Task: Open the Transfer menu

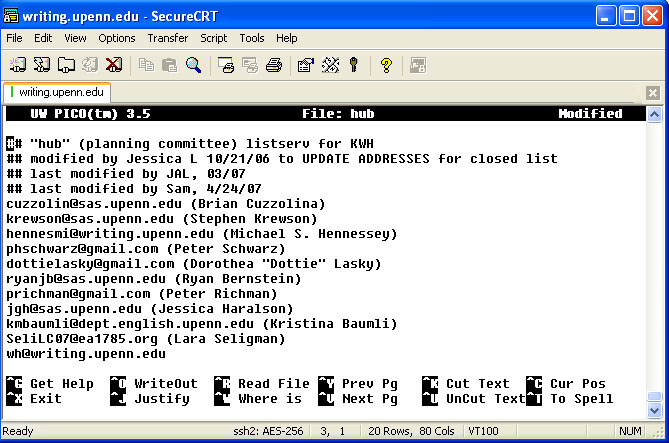Action: tap(168, 38)
